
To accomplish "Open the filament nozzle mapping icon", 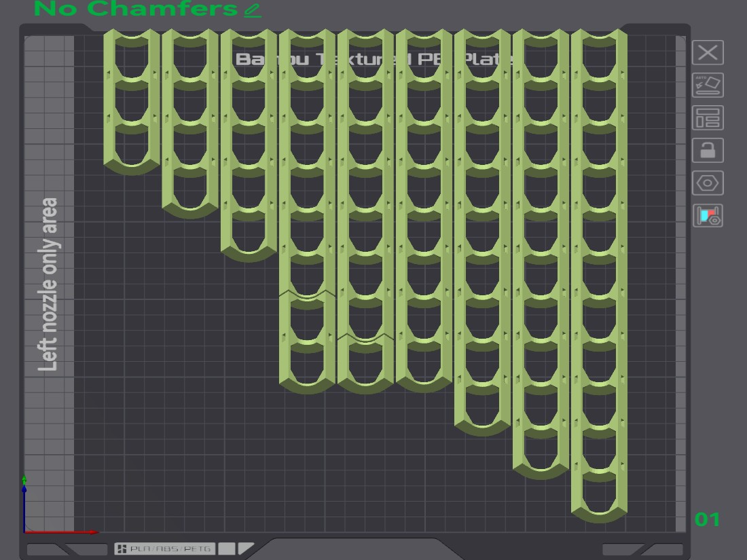I will coord(708,216).
